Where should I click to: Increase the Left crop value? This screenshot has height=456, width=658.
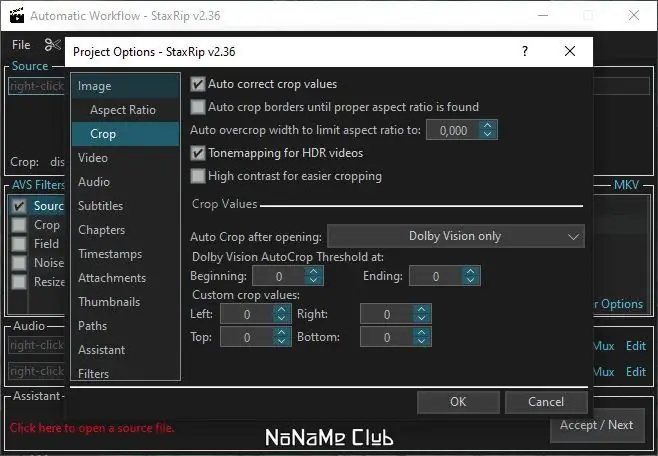click(282, 309)
